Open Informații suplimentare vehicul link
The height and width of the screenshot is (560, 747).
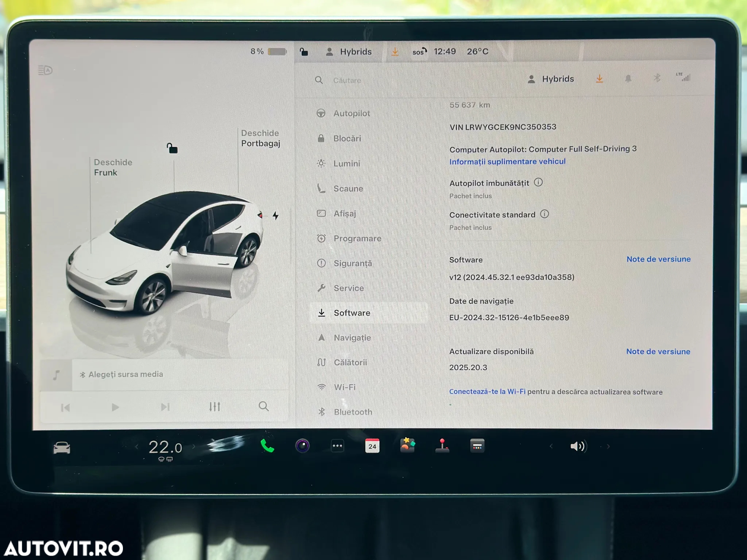coord(507,162)
